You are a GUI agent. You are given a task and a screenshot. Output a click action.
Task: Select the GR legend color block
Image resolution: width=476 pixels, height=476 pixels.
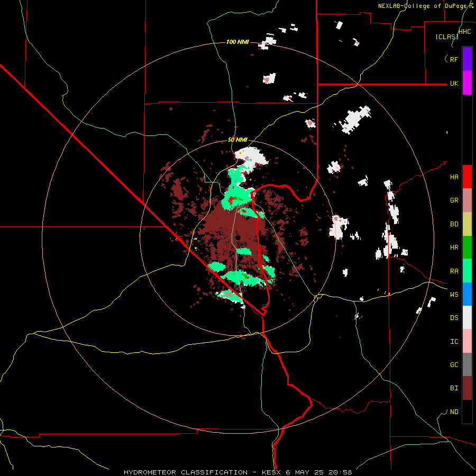click(x=467, y=200)
